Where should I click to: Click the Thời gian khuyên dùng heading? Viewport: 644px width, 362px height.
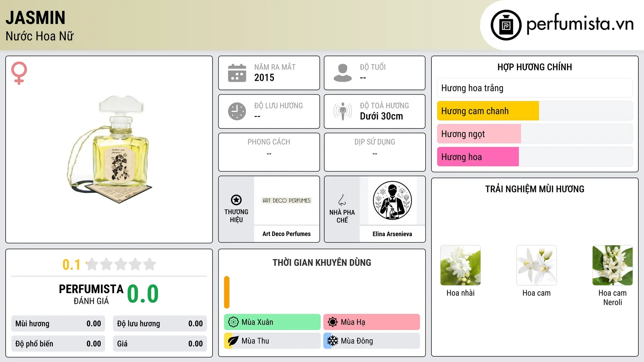click(322, 262)
